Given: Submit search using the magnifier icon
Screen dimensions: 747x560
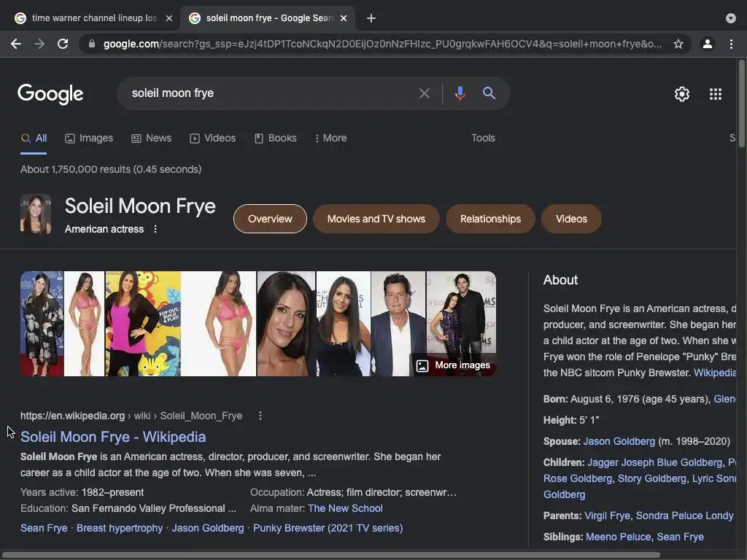Looking at the screenshot, I should (489, 93).
